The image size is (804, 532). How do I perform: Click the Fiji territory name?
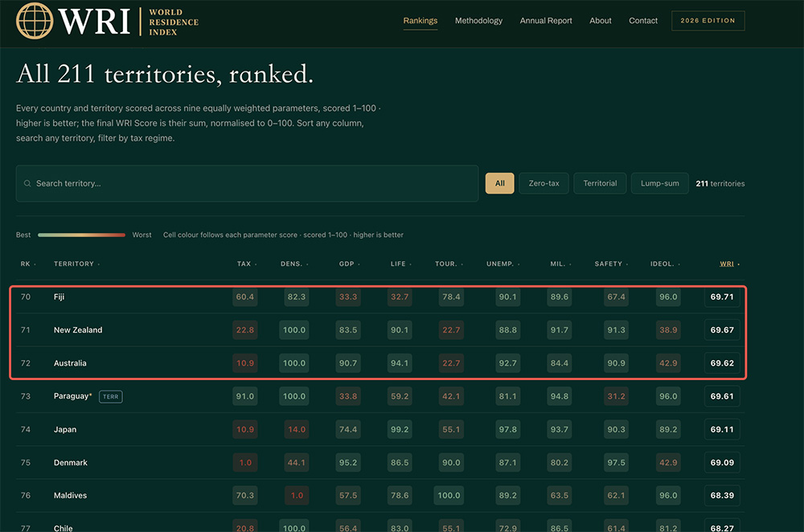click(59, 297)
